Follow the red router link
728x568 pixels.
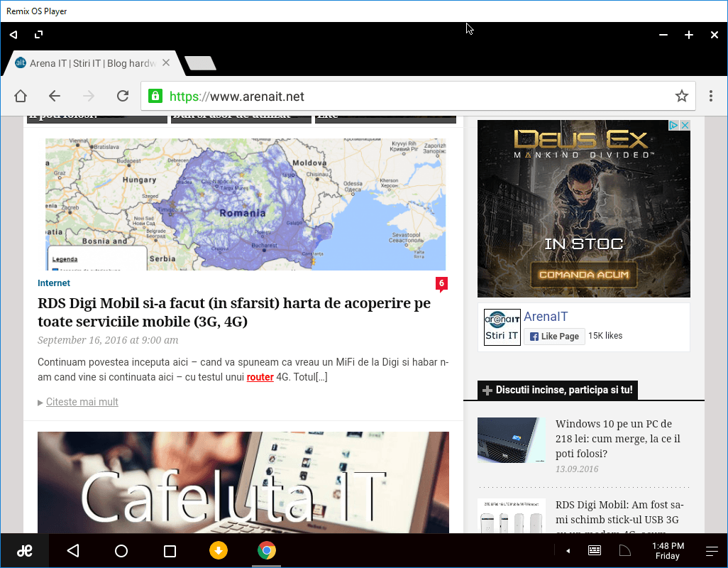260,377
